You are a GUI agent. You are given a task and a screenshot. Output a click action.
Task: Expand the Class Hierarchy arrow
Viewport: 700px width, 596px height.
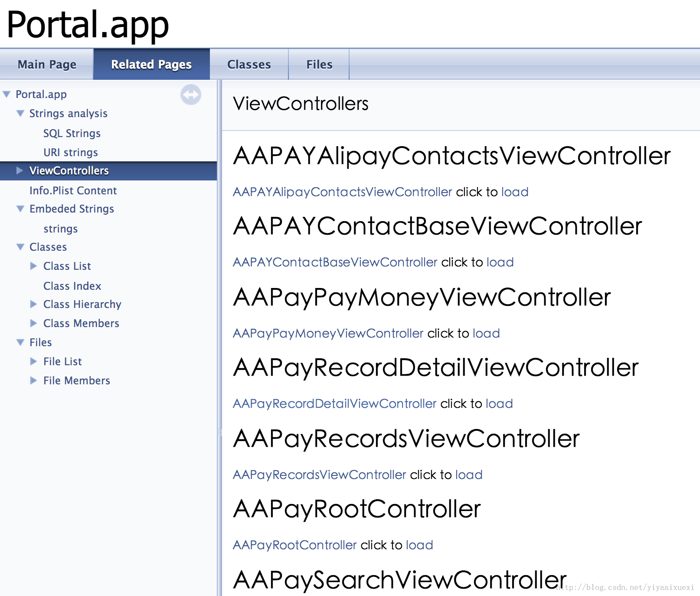click(33, 304)
